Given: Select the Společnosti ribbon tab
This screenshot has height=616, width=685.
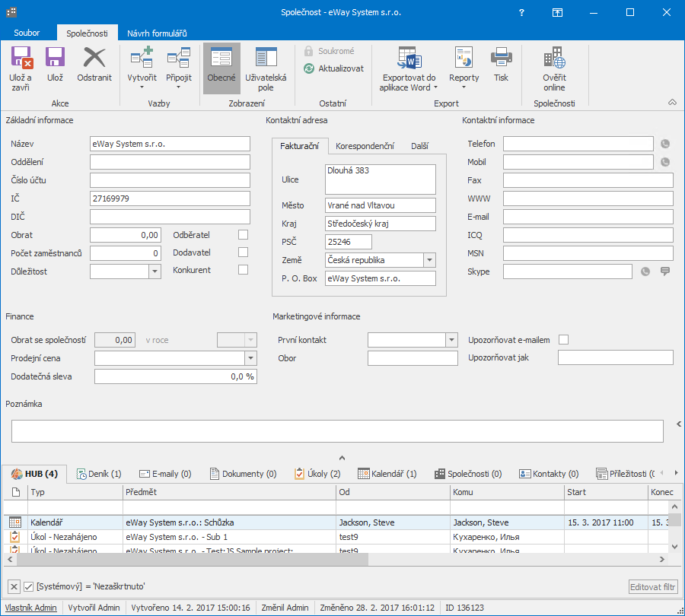Looking at the screenshot, I should [87, 33].
